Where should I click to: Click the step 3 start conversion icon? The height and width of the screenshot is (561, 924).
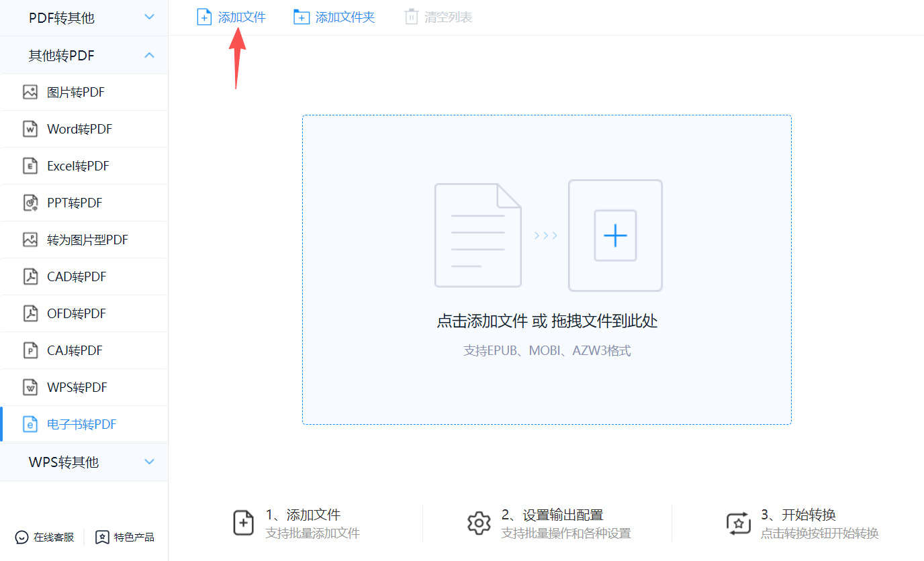click(x=738, y=523)
